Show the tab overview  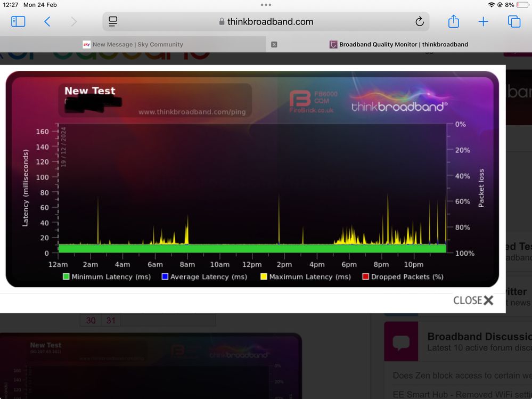[x=514, y=22]
